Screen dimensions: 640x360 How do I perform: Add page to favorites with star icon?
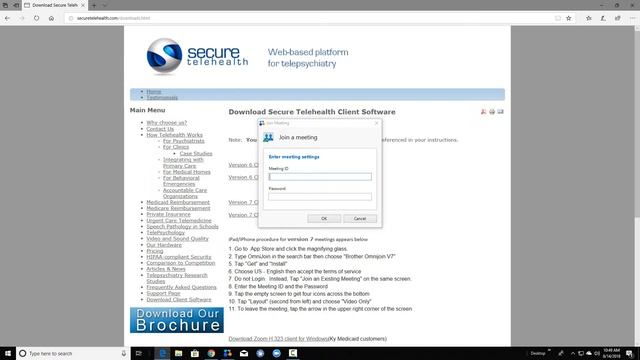(x=569, y=18)
